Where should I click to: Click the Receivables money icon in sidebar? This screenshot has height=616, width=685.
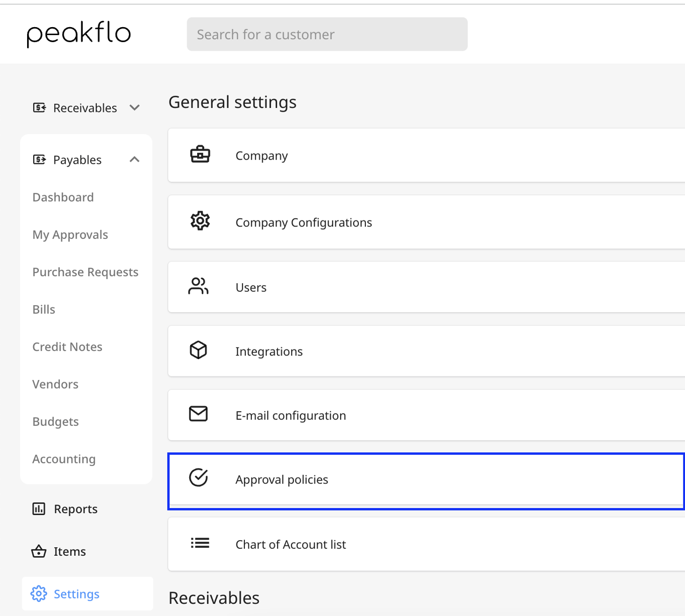[39, 107]
